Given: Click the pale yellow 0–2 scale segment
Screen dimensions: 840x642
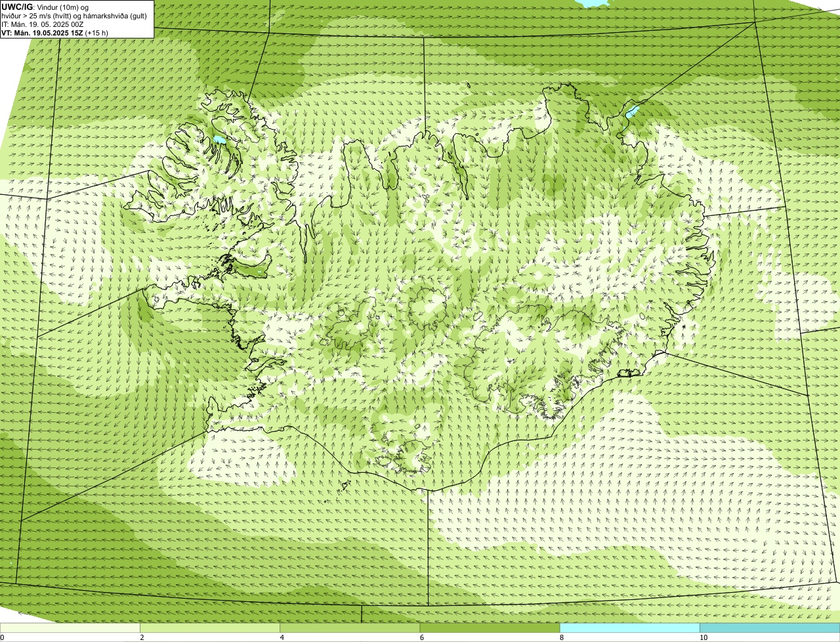Looking at the screenshot, I should pyautogui.click(x=70, y=628).
